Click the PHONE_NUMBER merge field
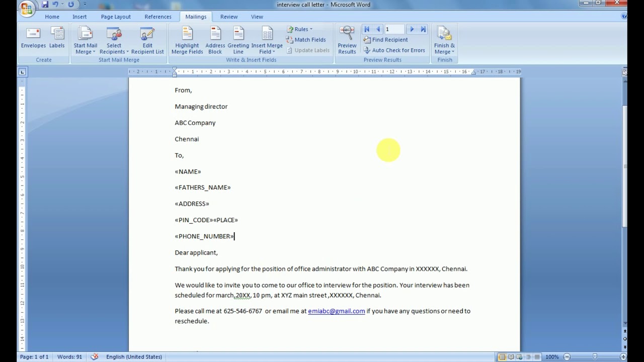 (x=204, y=236)
